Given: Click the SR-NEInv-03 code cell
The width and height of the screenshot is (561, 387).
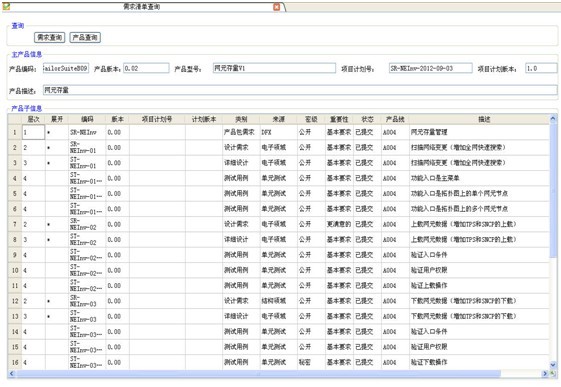Looking at the screenshot, I should [x=87, y=301].
